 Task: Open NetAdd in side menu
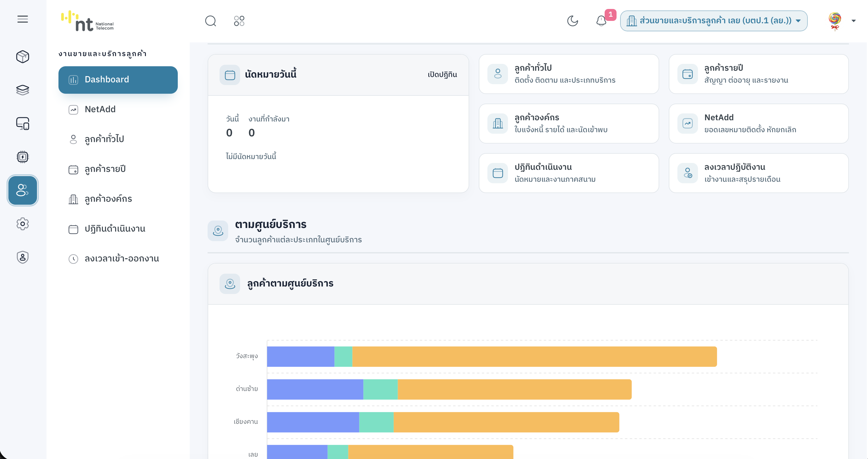[118, 109]
